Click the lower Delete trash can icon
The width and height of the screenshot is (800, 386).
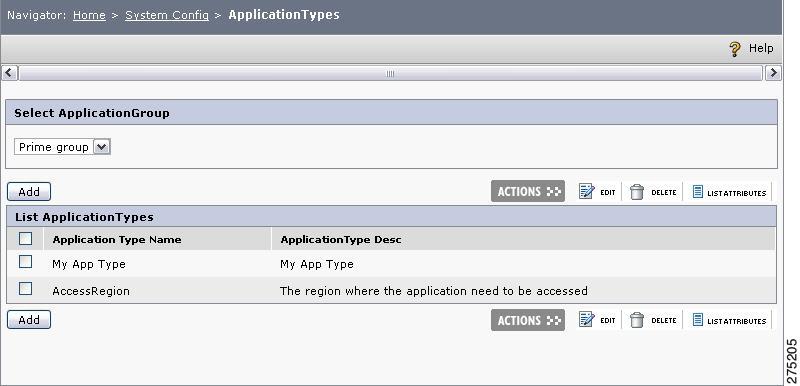[637, 320]
